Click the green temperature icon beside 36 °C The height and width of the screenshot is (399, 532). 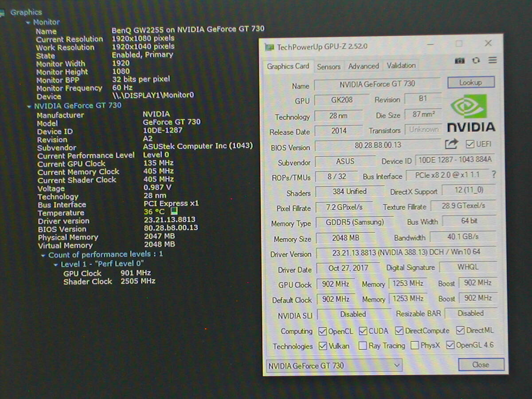174,211
